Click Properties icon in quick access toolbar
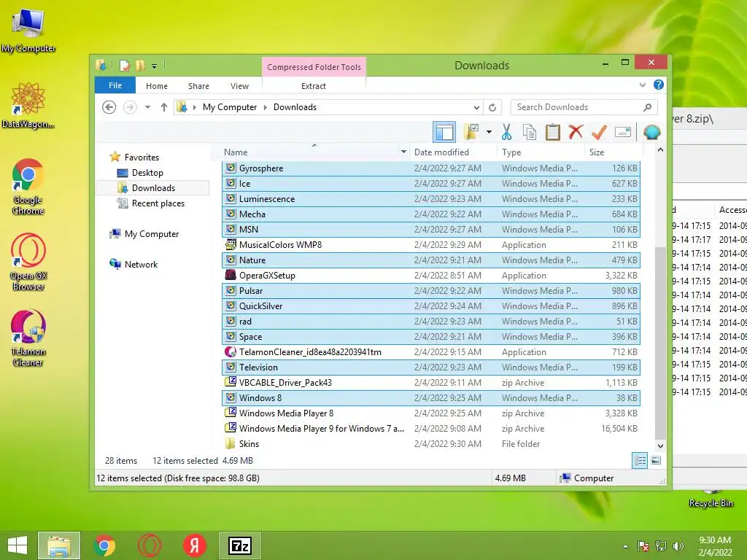 click(124, 66)
